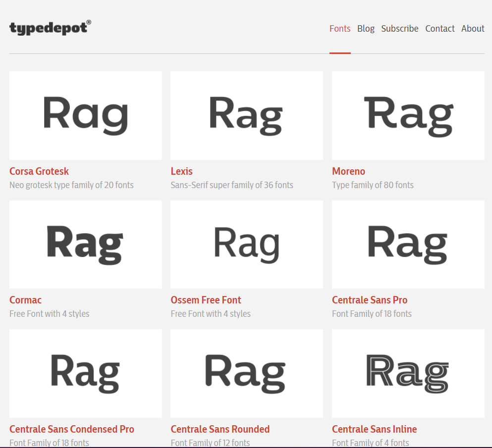The width and height of the screenshot is (492, 448).
Task: Select text 'Type family of 80 fonts'
Action: point(373,185)
